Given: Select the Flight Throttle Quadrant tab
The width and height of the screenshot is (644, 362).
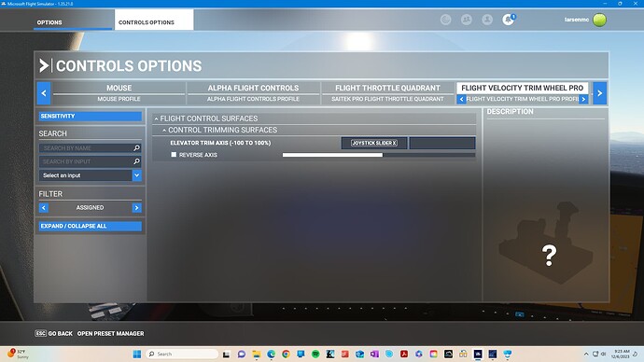Looking at the screenshot, I should click(x=387, y=92).
